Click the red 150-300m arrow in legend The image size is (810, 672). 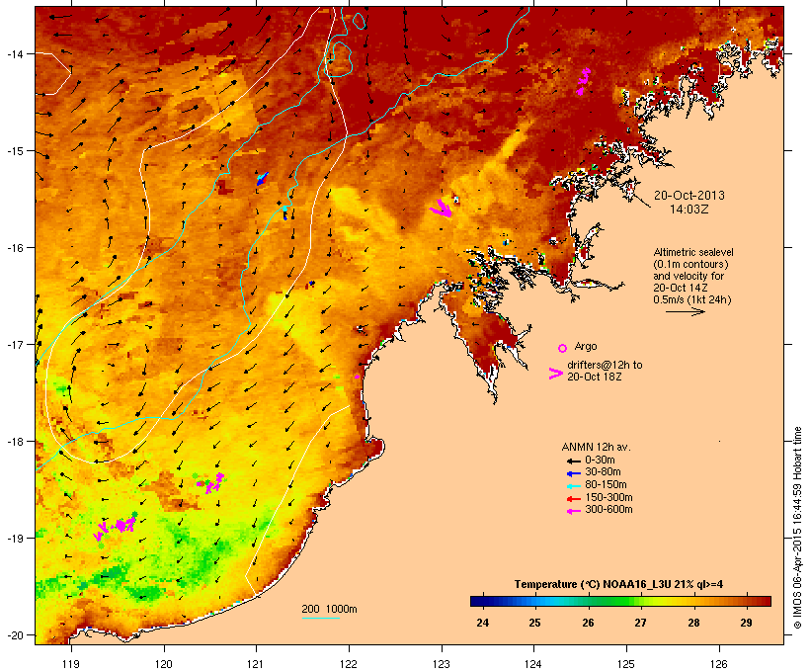573,498
